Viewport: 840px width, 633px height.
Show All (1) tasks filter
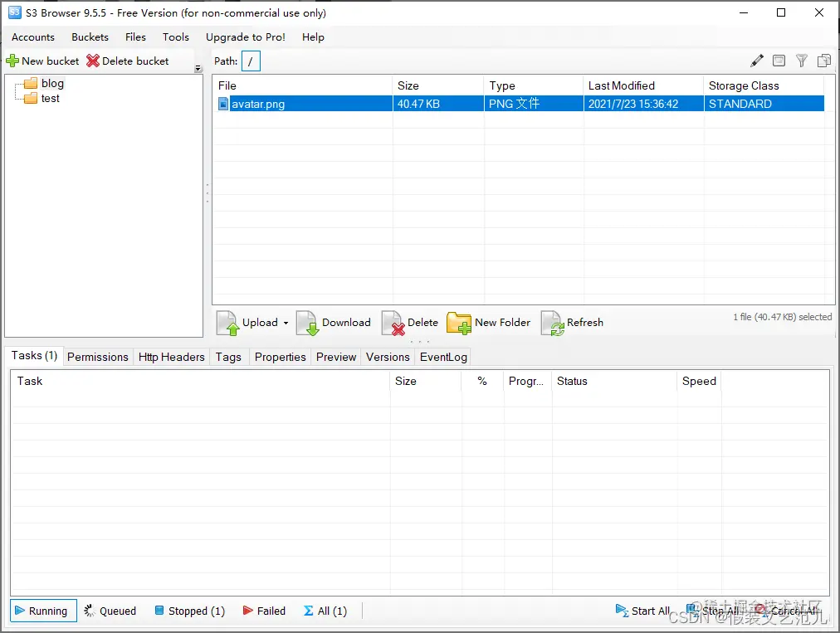pos(325,611)
